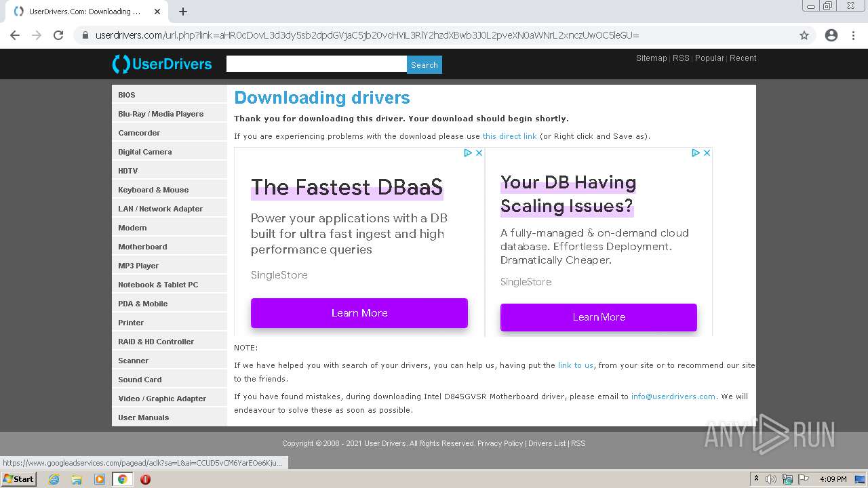Open the Privacy Policy footer link

(x=500, y=443)
